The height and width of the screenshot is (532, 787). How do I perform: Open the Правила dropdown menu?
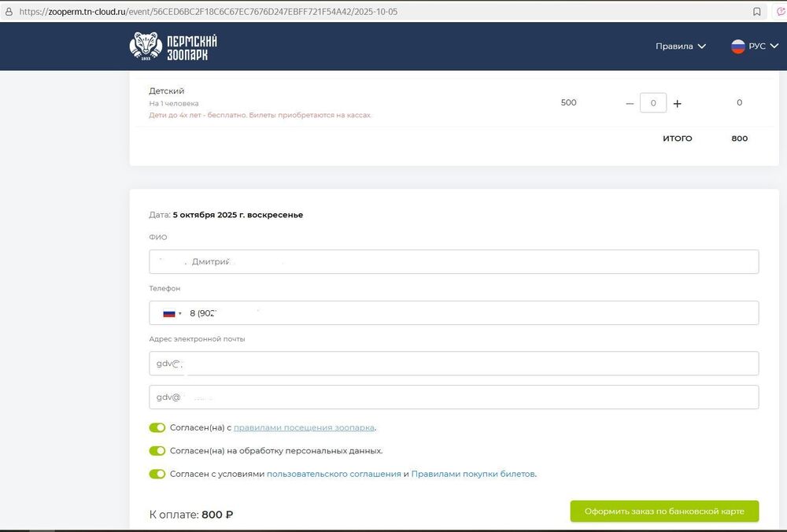tap(681, 46)
